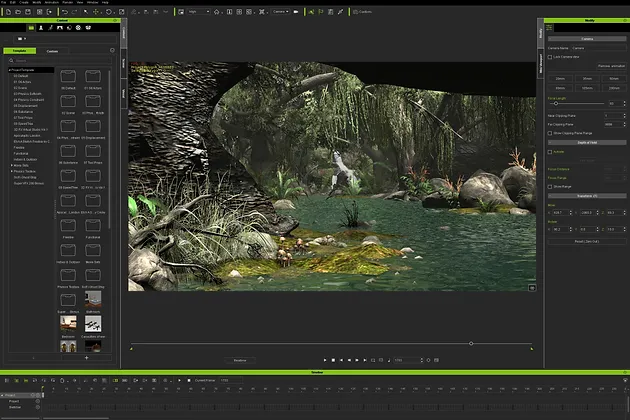Save the project using the disk icon

(x=28, y=12)
